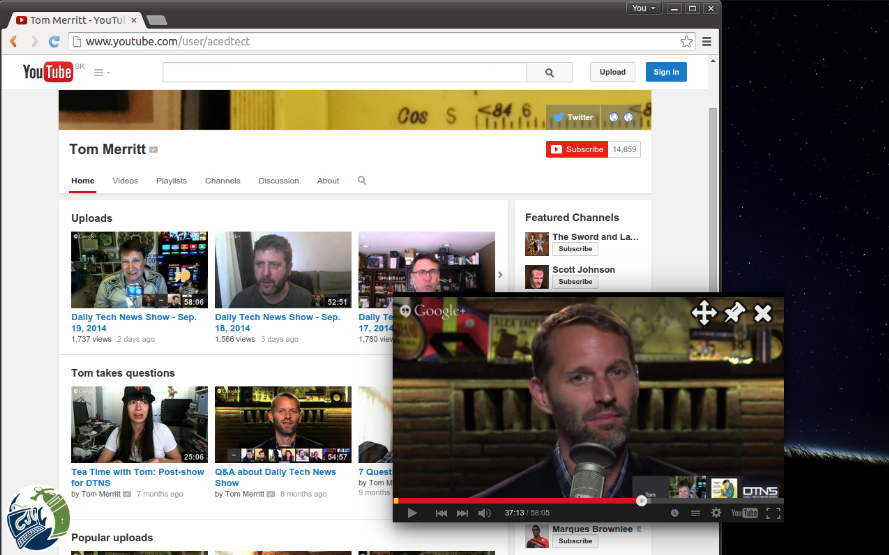
Task: Expand the YouTube guide menu dropdown
Action: [x=102, y=73]
